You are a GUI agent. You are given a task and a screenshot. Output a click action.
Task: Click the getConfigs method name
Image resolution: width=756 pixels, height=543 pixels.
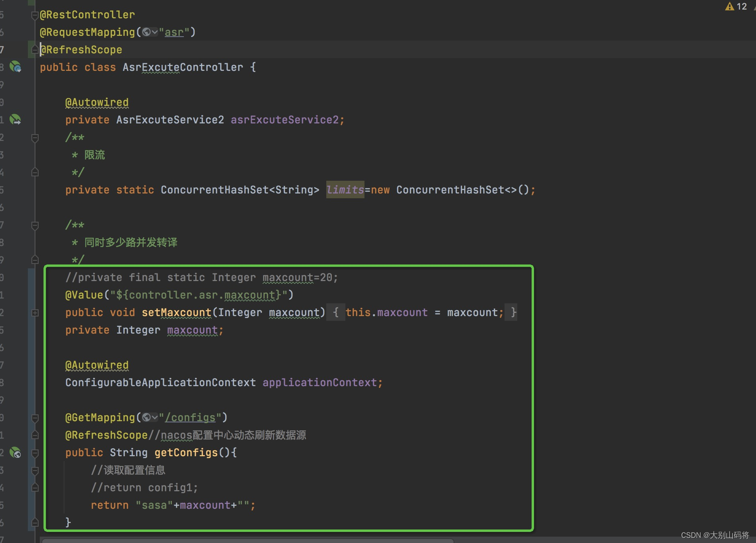point(186,453)
